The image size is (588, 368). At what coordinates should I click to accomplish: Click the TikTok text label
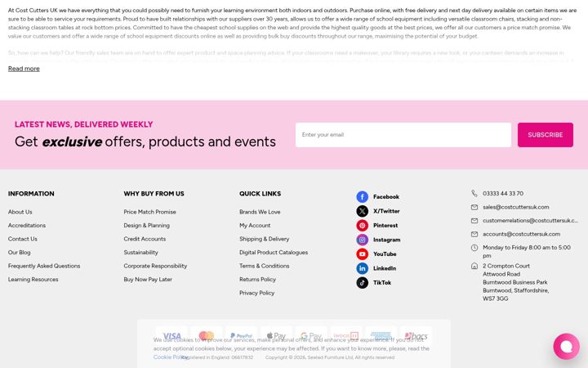tap(381, 282)
